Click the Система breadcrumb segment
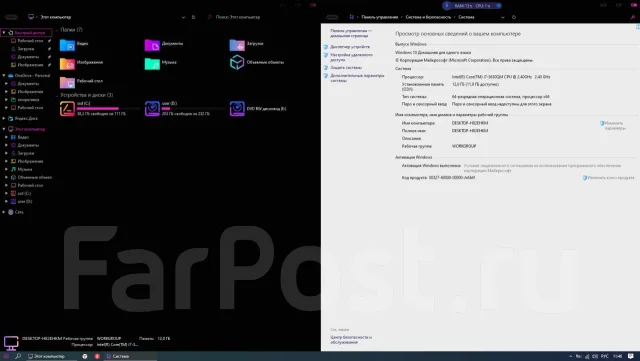 466,17
